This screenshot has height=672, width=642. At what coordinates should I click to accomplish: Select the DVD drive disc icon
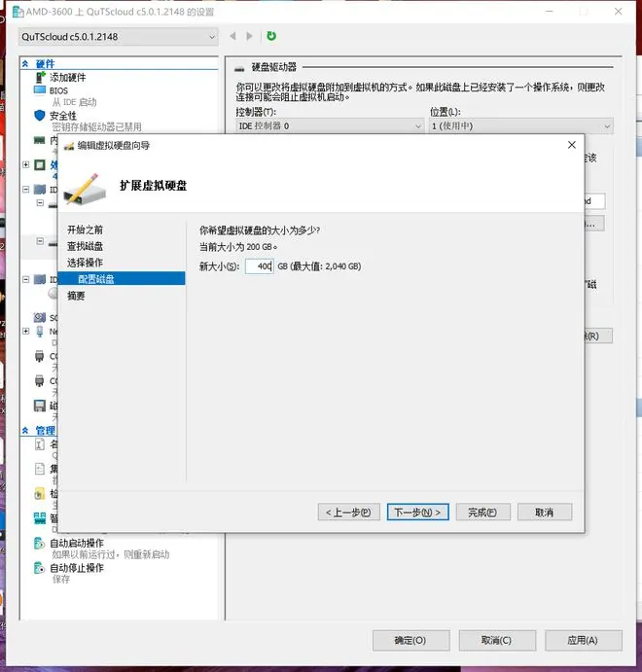coord(53,293)
